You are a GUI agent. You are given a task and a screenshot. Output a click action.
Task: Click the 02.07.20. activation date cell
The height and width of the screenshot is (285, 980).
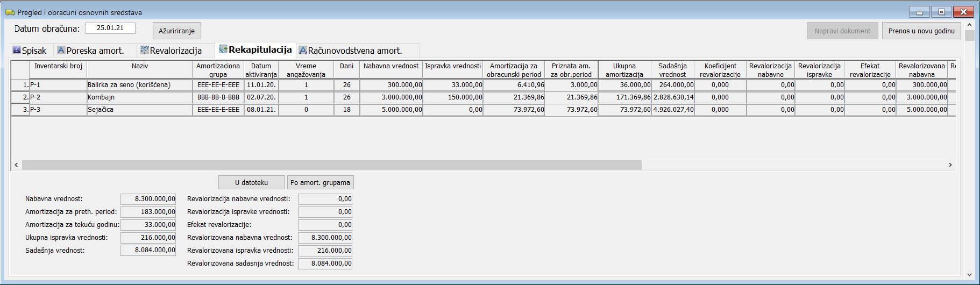tap(261, 97)
